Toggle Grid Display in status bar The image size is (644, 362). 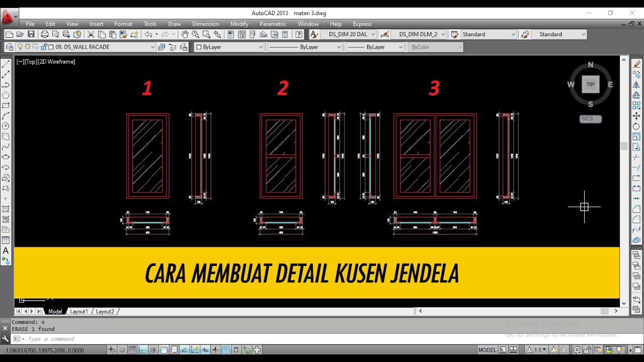pyautogui.click(x=132, y=350)
